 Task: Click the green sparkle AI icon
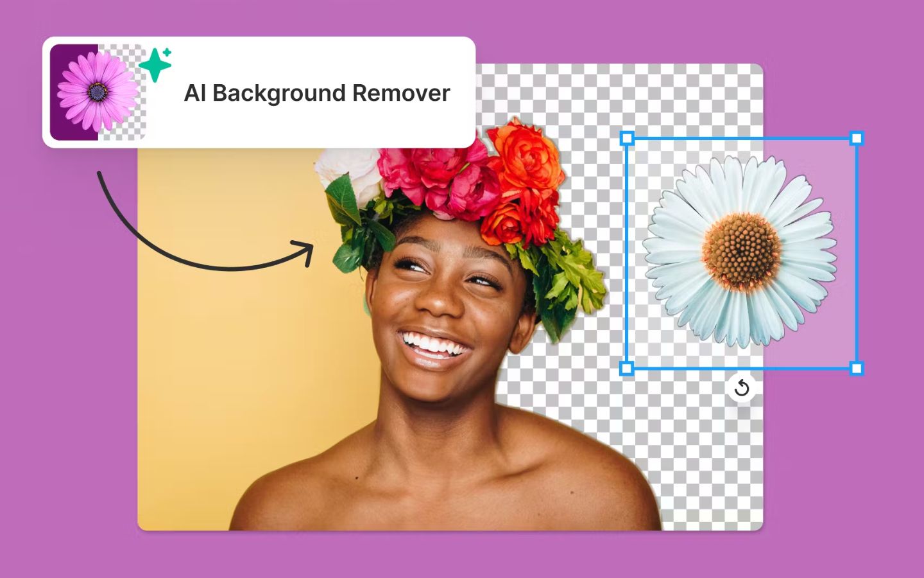tap(156, 64)
